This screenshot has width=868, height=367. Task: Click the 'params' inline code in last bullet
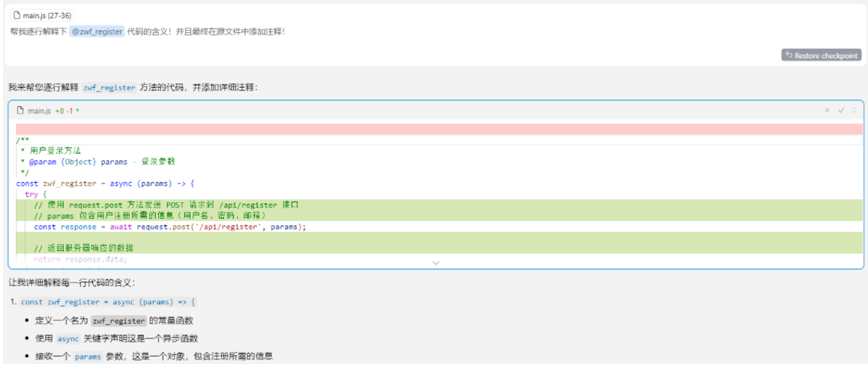tap(88, 357)
